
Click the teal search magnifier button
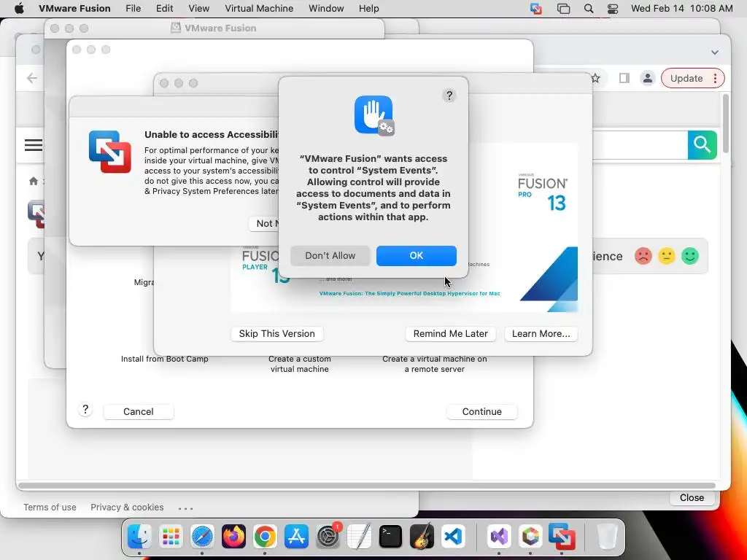click(703, 145)
